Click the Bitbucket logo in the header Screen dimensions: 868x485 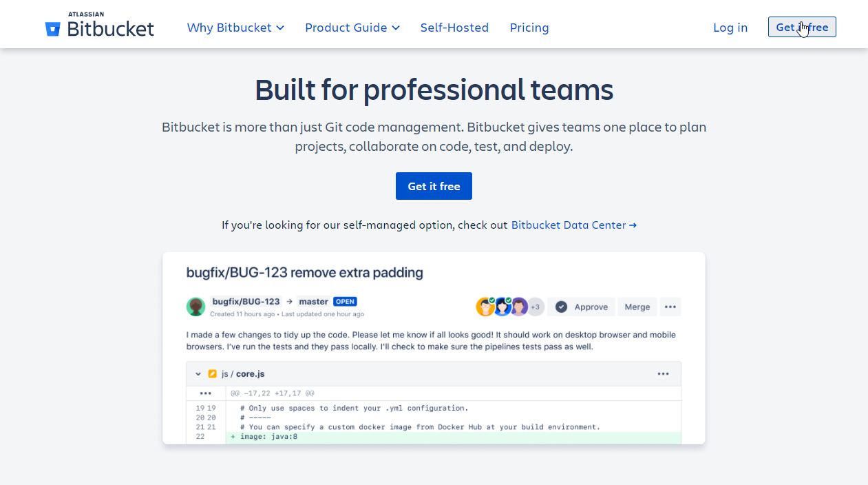click(x=99, y=28)
